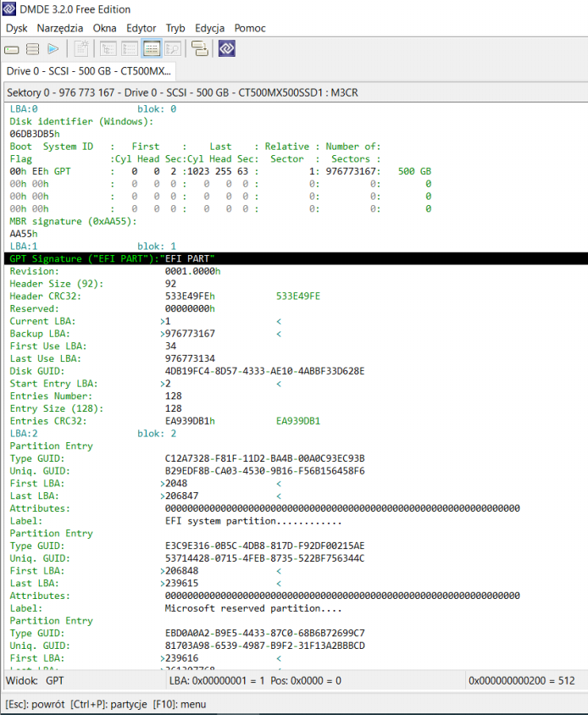Screen dimensions: 588x715
Task: Click Header Size value 92
Action: click(170, 284)
